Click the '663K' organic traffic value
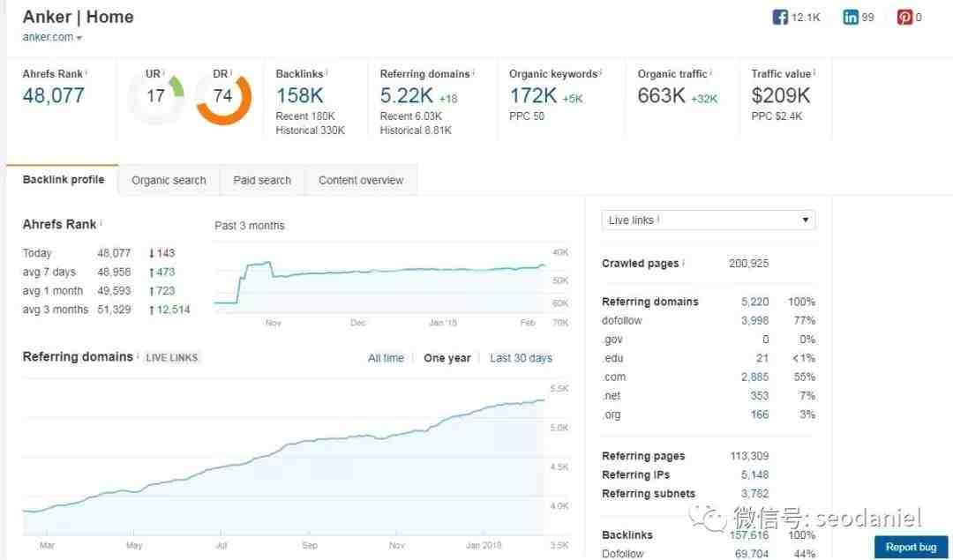Image resolution: width=953 pixels, height=560 pixels. pos(661,95)
